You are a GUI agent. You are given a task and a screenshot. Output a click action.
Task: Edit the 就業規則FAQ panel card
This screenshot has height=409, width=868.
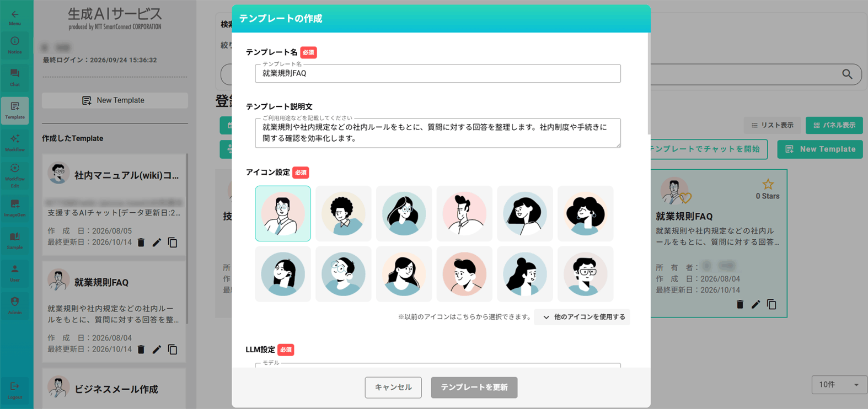pyautogui.click(x=756, y=304)
